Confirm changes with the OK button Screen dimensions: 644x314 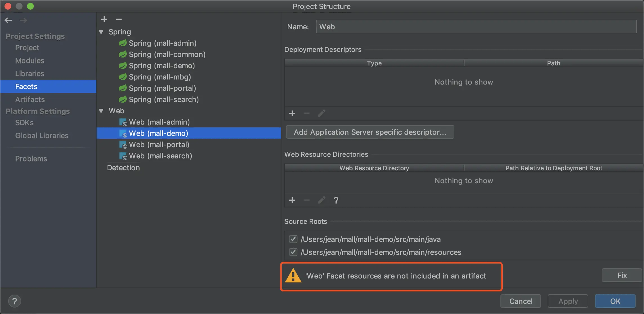tap(615, 301)
